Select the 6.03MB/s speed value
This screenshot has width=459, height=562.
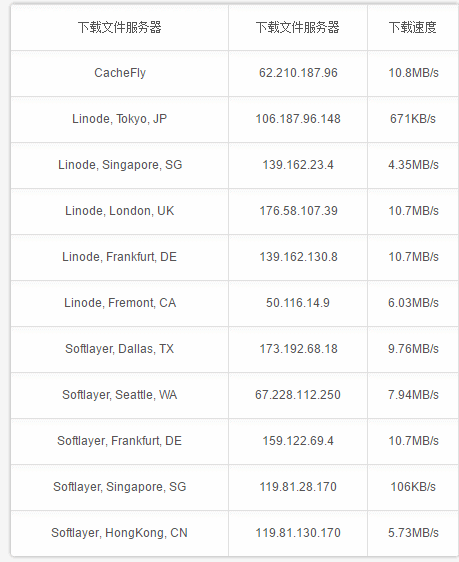[413, 303]
